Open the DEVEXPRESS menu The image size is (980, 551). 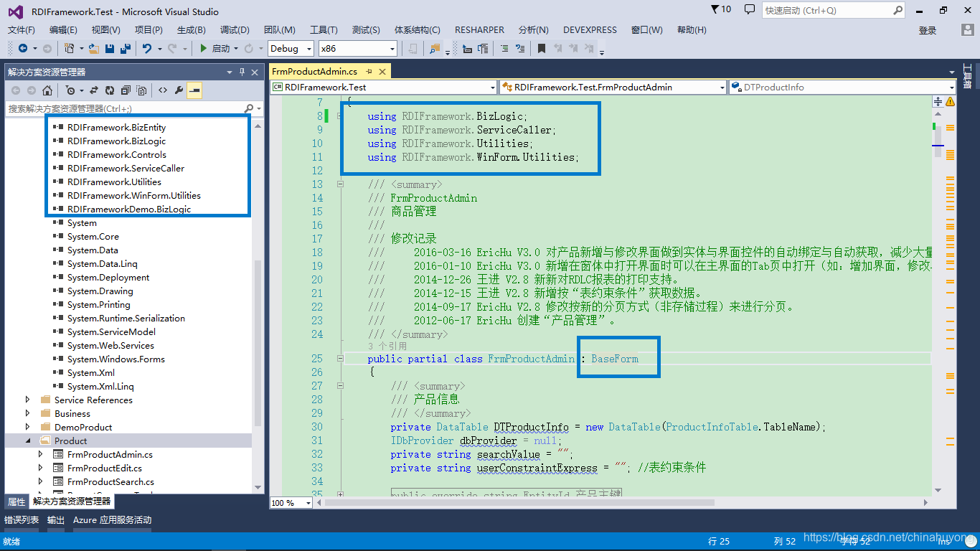coord(590,30)
